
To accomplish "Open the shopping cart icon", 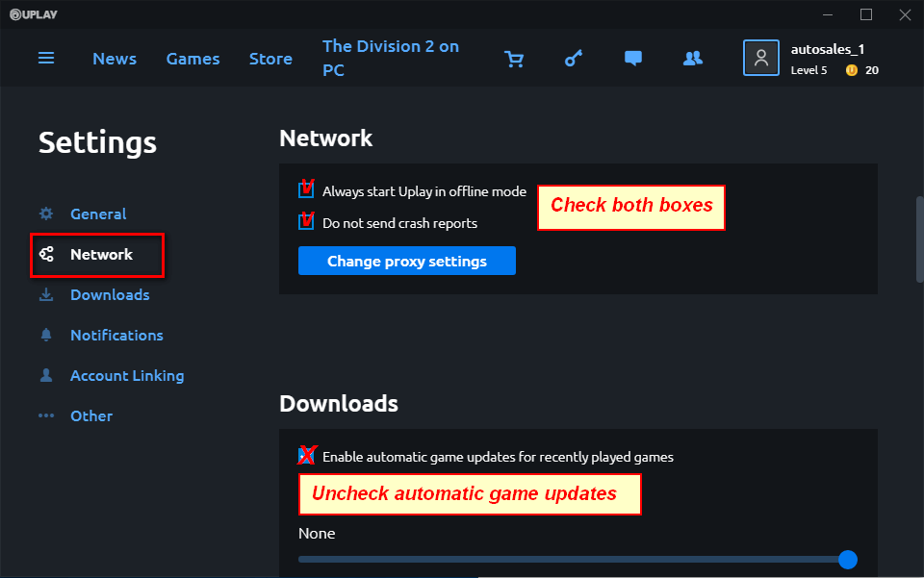I will (x=514, y=59).
